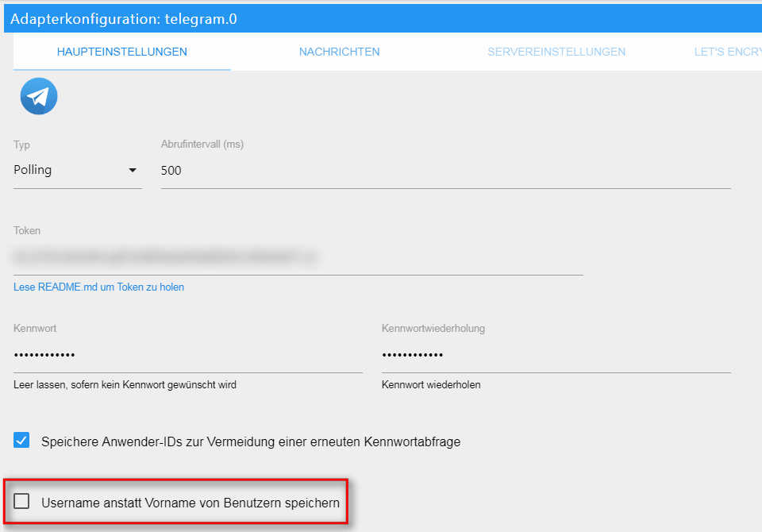Click the label 'Username anstatt Vorname von Benutzern speichern'
This screenshot has width=762, height=532.
tap(190, 503)
